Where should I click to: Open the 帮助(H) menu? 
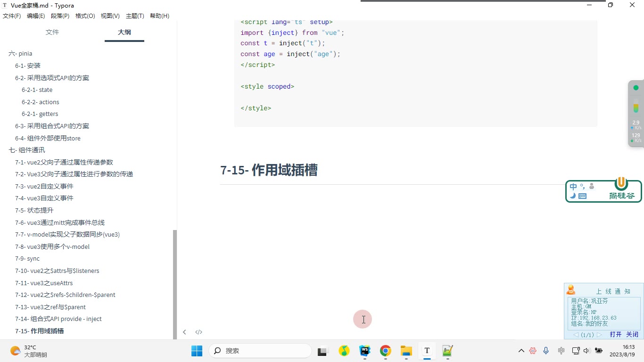coord(159,16)
